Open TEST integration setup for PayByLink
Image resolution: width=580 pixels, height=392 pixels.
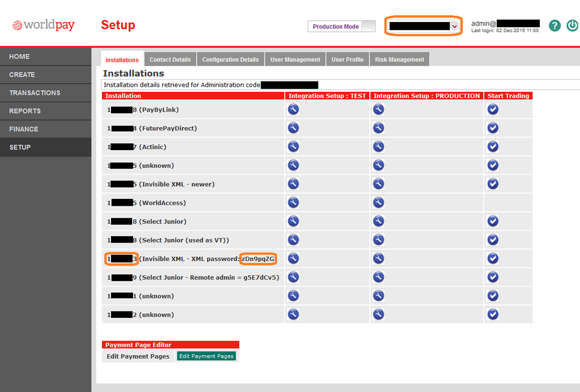293,109
